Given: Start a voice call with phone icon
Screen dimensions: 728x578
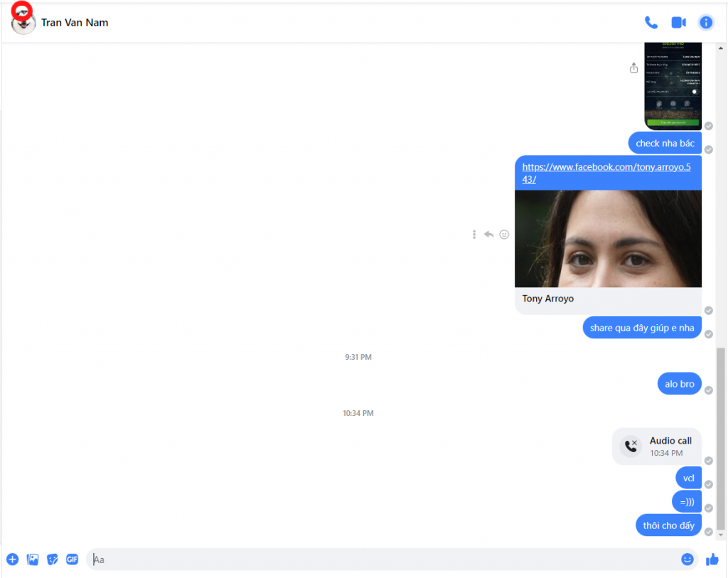Looking at the screenshot, I should pos(651,23).
